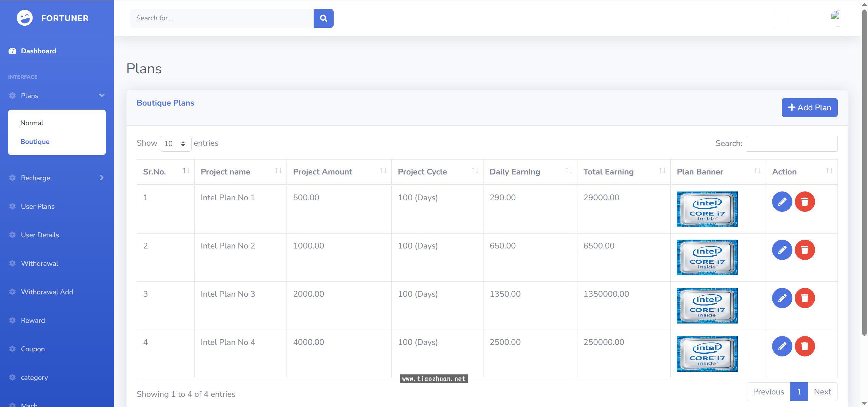Click the gear icon beside Coupon
The image size is (868, 407).
click(13, 349)
